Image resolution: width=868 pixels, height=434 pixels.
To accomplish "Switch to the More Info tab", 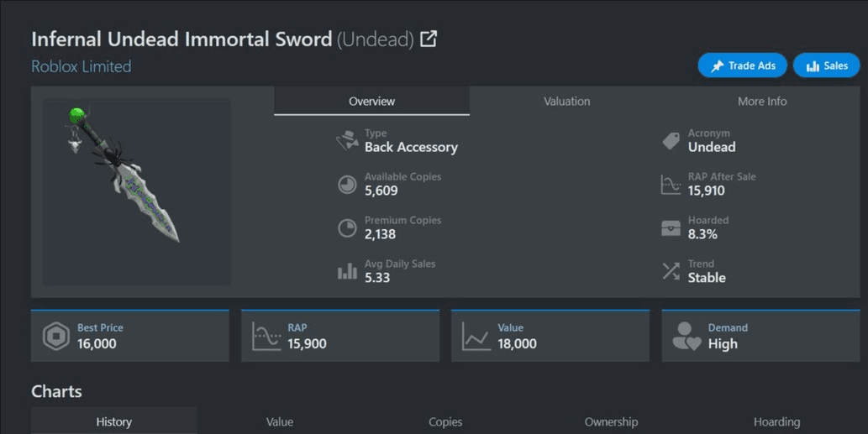I will [x=762, y=102].
